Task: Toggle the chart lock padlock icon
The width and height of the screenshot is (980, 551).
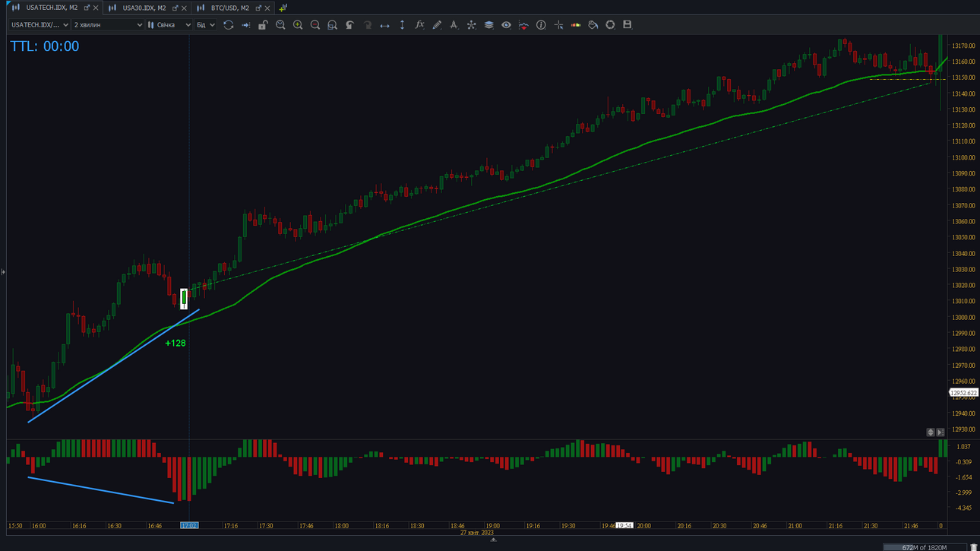Action: point(263,25)
